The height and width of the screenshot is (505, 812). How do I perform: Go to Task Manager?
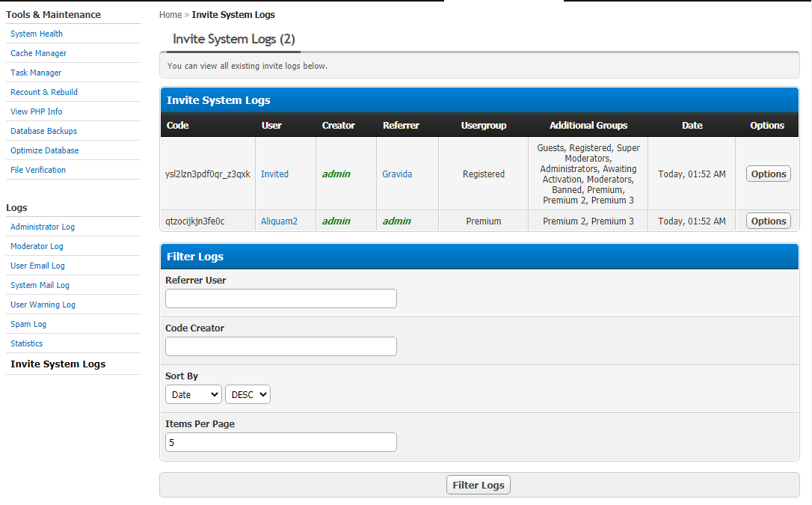click(36, 73)
